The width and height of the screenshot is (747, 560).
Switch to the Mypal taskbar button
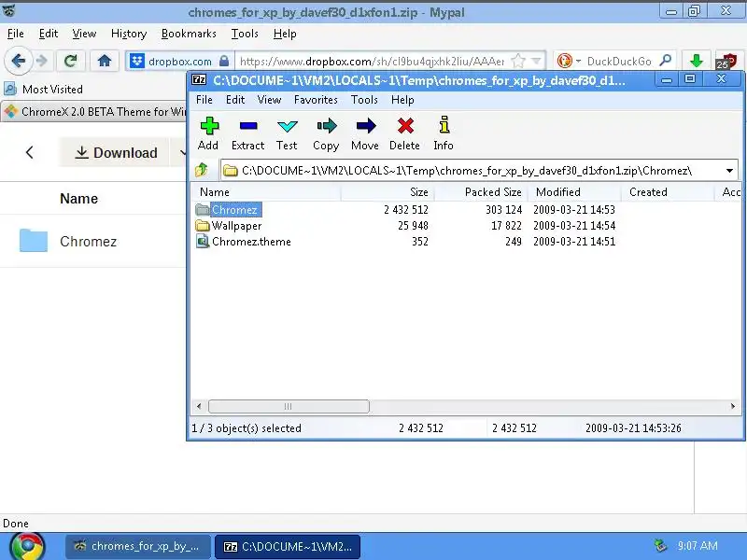pyautogui.click(x=138, y=546)
